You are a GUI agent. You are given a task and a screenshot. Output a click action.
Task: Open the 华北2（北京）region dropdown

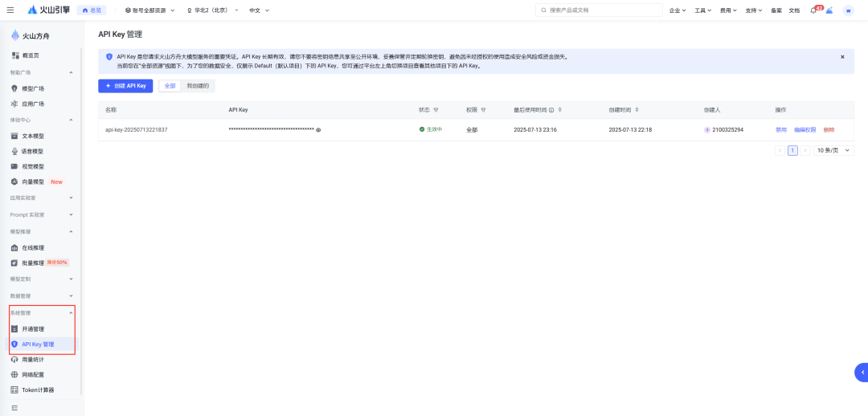point(213,10)
